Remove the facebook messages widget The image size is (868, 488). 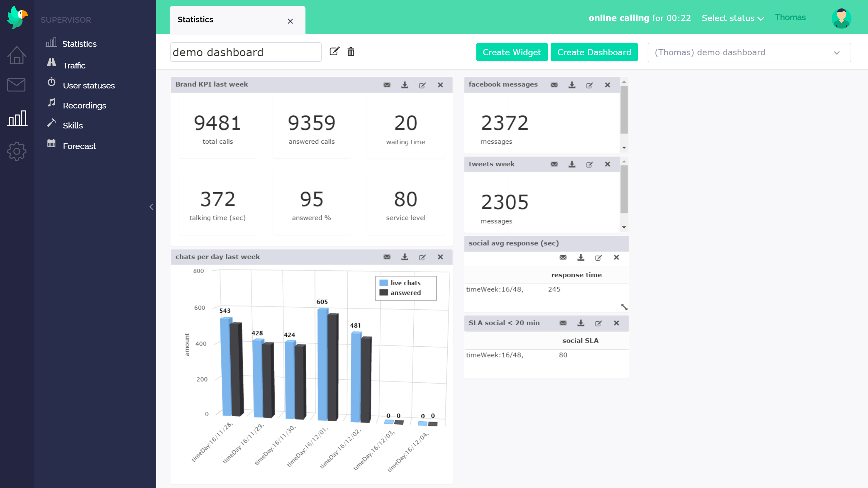(607, 85)
